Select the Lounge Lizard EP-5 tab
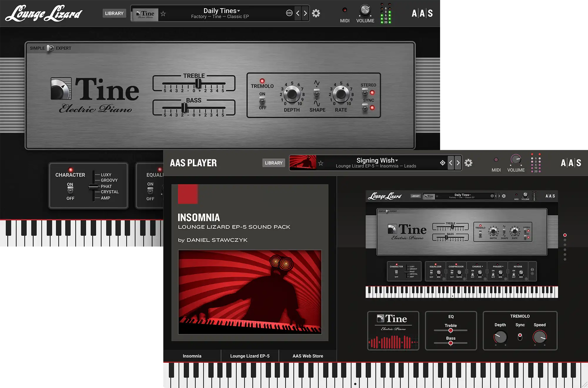 pyautogui.click(x=250, y=356)
